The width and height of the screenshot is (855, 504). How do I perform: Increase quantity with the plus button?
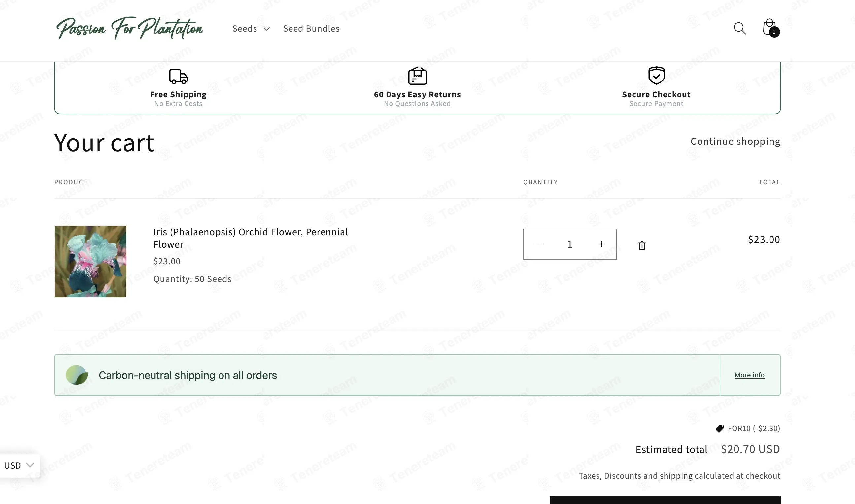coord(601,244)
